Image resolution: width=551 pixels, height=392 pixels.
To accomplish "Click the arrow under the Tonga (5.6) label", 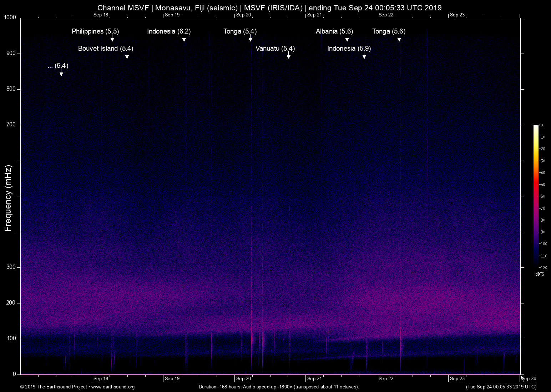I will (x=399, y=39).
